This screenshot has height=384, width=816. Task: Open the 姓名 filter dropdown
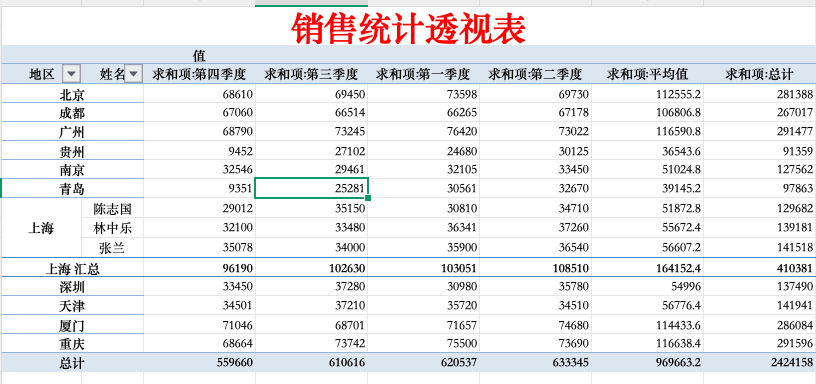134,74
